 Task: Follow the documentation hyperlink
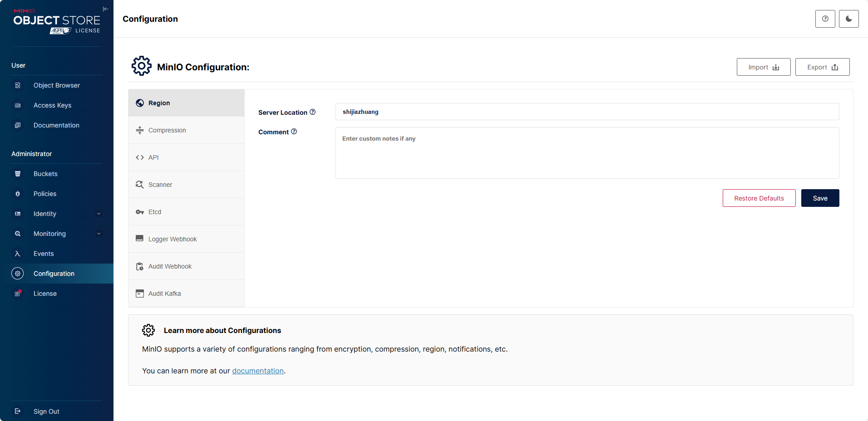pos(258,371)
